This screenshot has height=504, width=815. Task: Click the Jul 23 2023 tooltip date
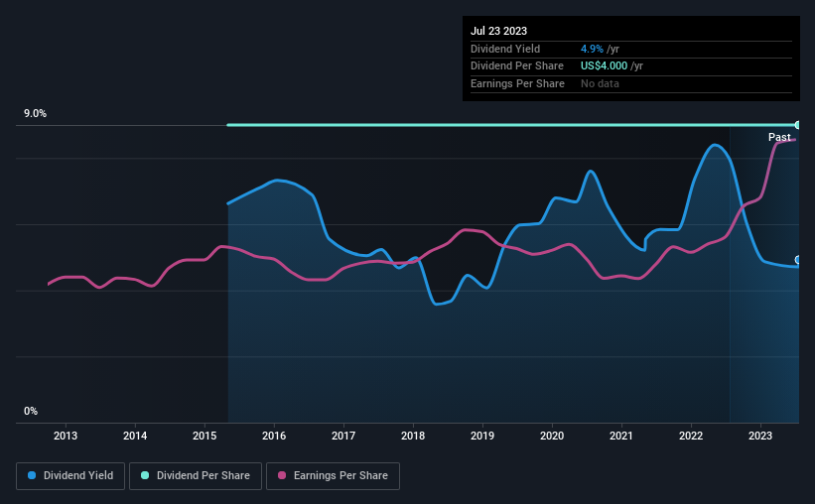coord(499,31)
